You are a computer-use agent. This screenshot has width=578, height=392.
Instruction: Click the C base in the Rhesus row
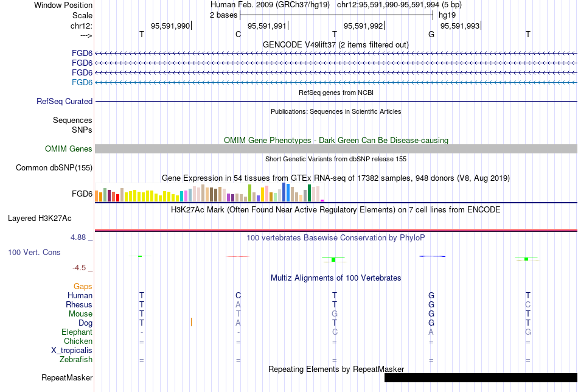528,304
